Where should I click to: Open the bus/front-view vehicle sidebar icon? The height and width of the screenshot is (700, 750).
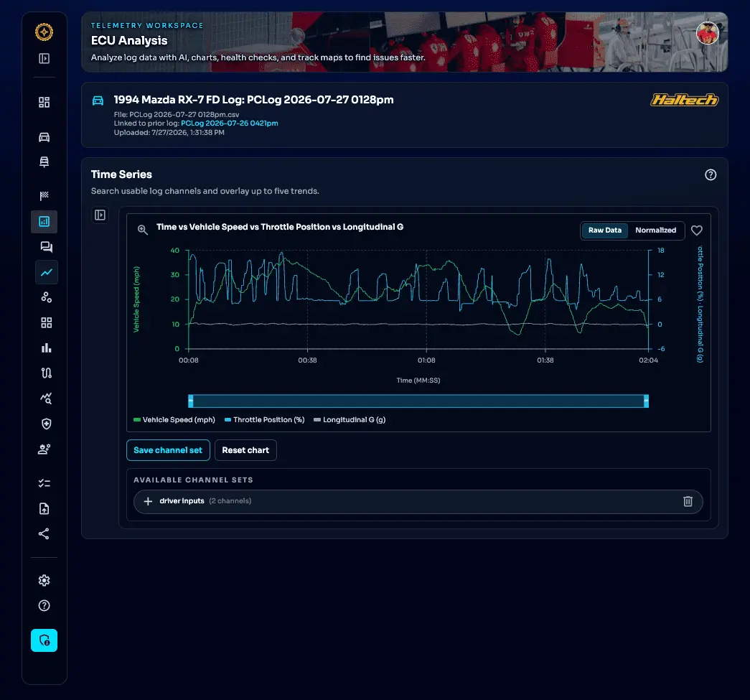click(x=44, y=162)
